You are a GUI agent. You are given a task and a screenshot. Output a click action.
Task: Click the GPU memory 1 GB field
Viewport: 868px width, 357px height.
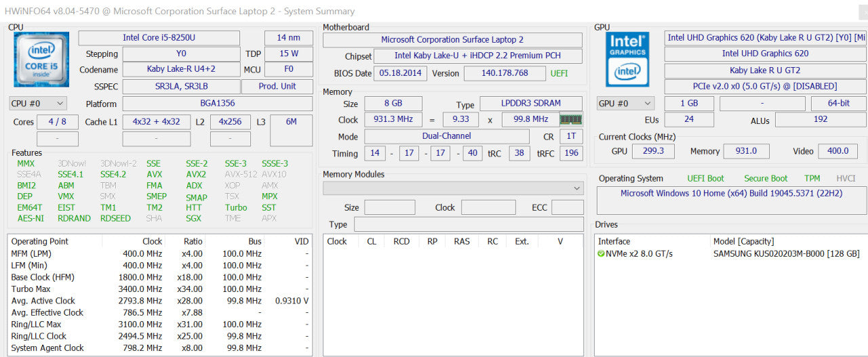click(688, 104)
